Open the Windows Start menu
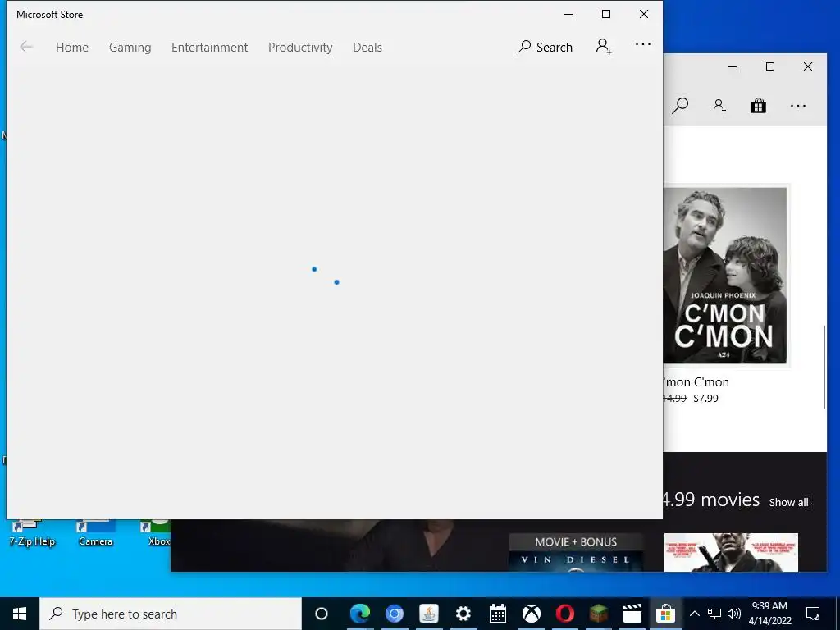 point(20,614)
